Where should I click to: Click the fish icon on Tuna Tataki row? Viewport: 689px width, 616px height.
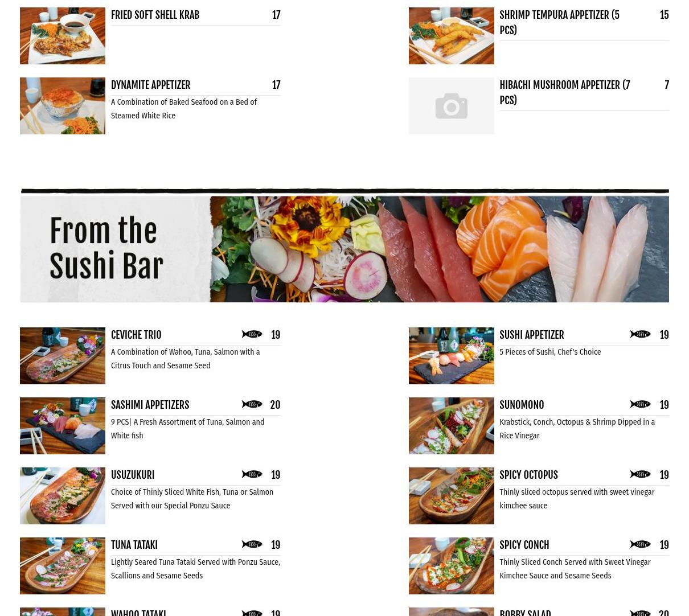pos(252,544)
